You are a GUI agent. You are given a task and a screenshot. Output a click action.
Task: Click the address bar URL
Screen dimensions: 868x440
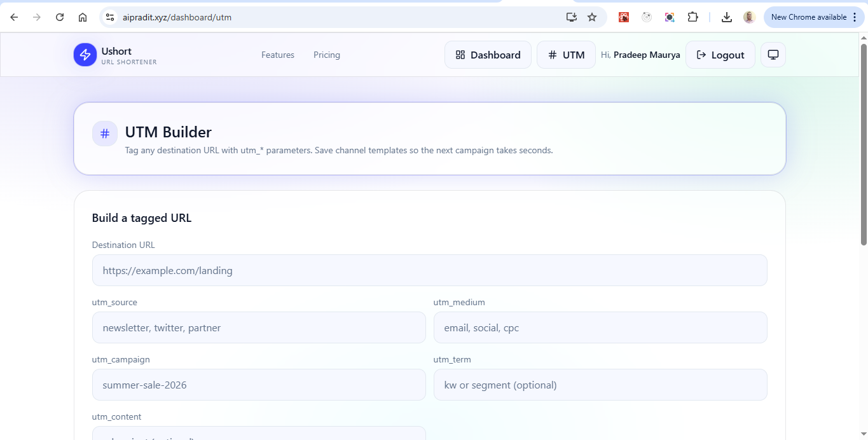tap(177, 17)
